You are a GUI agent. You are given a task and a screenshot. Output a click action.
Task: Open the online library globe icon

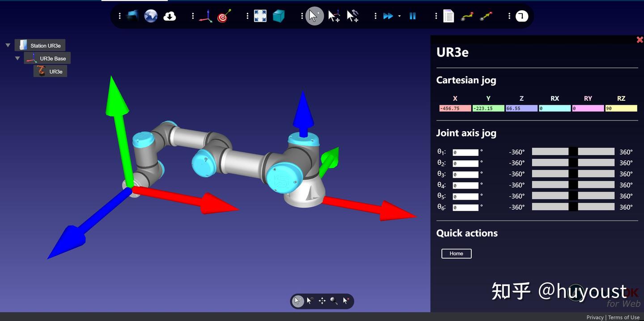click(151, 16)
